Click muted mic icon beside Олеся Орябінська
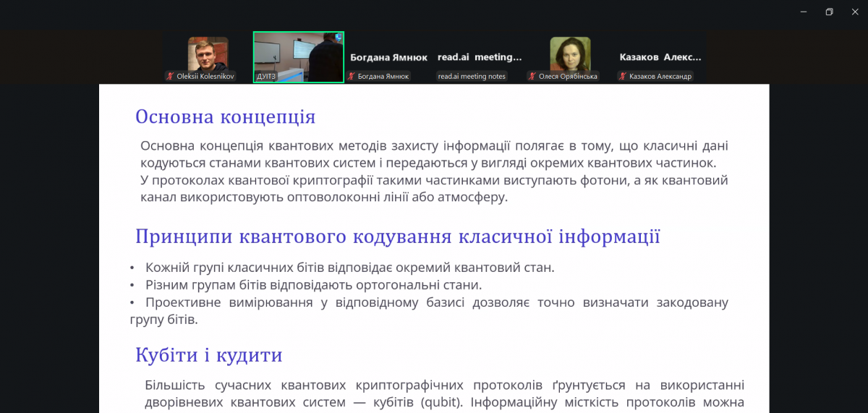 [x=532, y=76]
